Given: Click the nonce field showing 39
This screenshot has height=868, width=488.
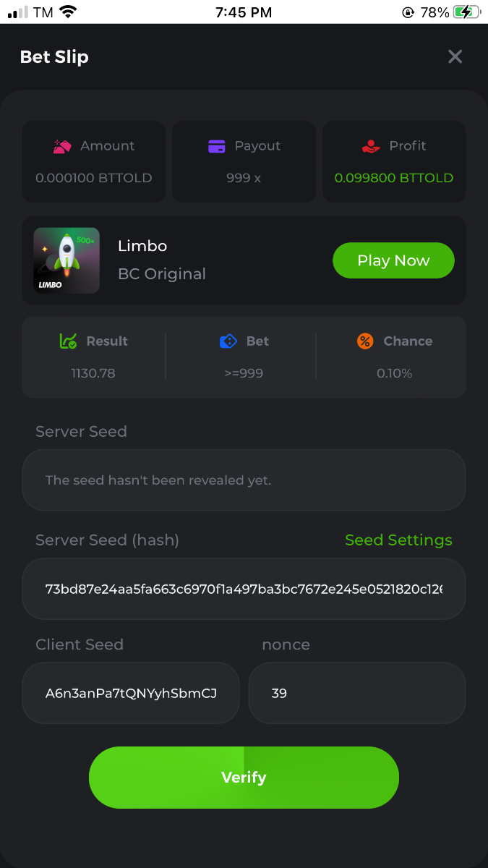Looking at the screenshot, I should [x=356, y=693].
